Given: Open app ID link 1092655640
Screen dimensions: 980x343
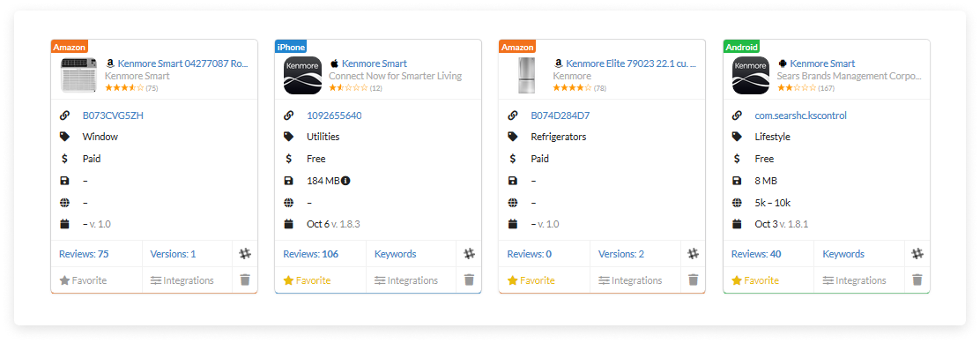Looking at the screenshot, I should 334,116.
